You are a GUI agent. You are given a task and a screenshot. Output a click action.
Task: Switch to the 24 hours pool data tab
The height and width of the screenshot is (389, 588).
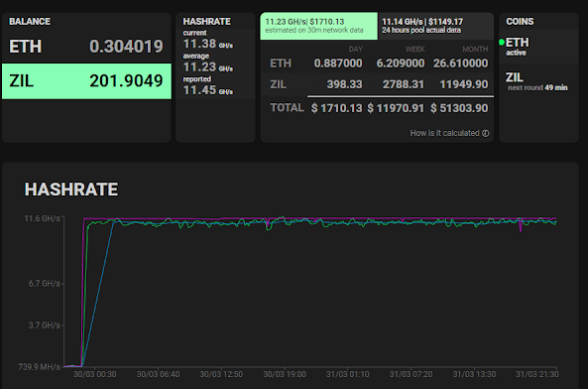click(435, 26)
